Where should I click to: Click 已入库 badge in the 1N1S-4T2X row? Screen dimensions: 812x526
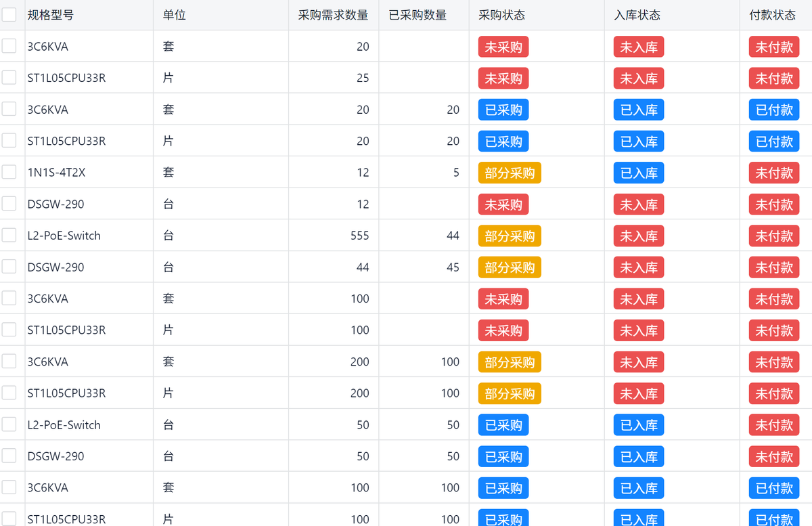(x=639, y=173)
